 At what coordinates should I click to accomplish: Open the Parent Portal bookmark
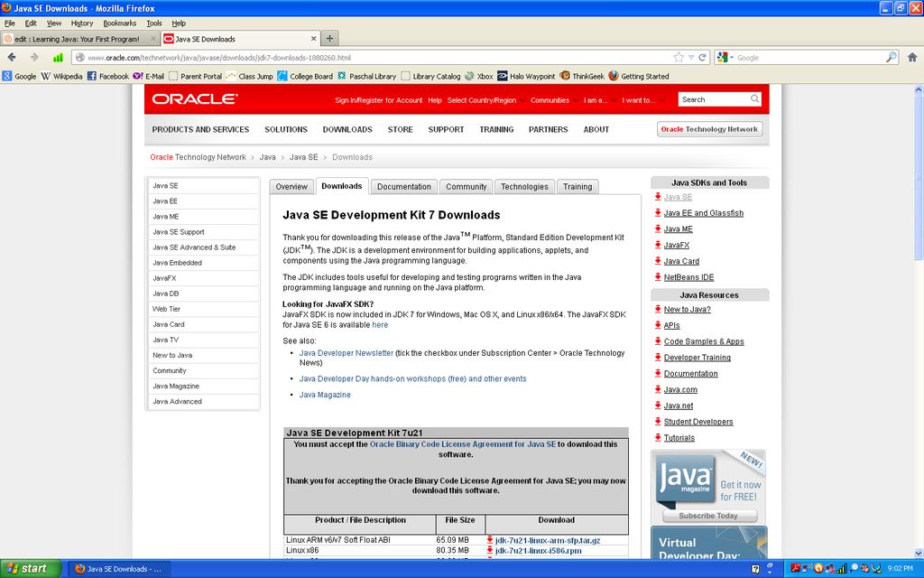(x=195, y=76)
